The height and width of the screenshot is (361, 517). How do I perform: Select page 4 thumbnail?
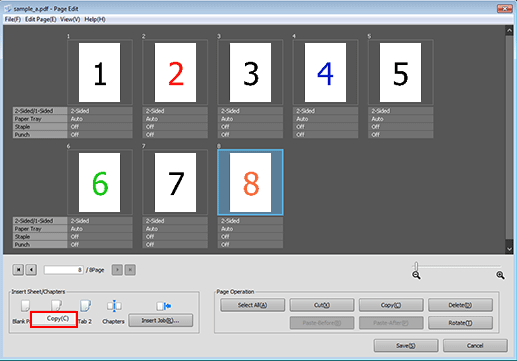coord(325,72)
